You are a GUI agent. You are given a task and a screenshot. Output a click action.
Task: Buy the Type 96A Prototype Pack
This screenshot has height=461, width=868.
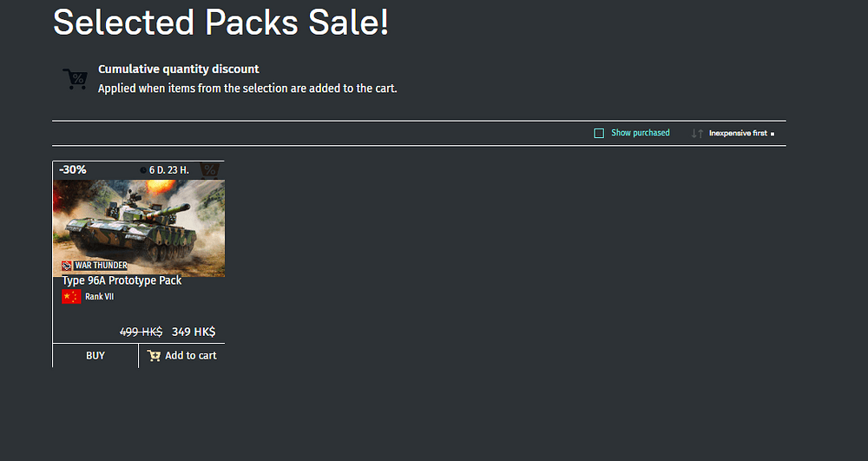coord(95,356)
